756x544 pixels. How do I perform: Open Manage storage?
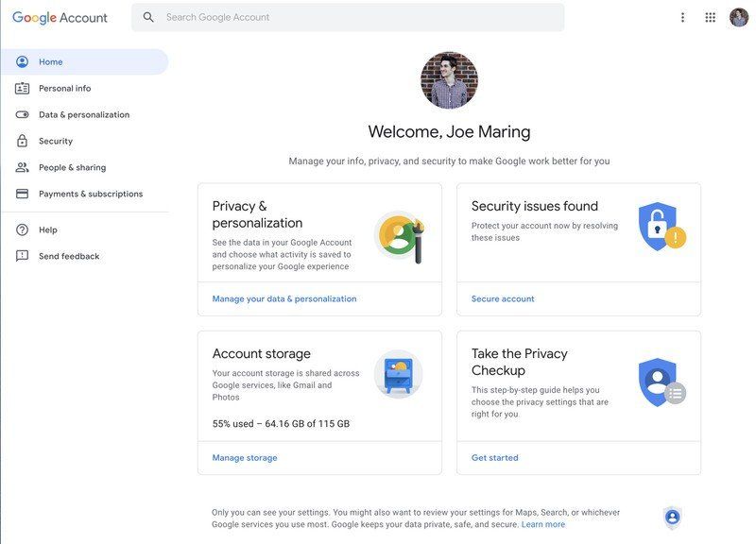coord(244,456)
